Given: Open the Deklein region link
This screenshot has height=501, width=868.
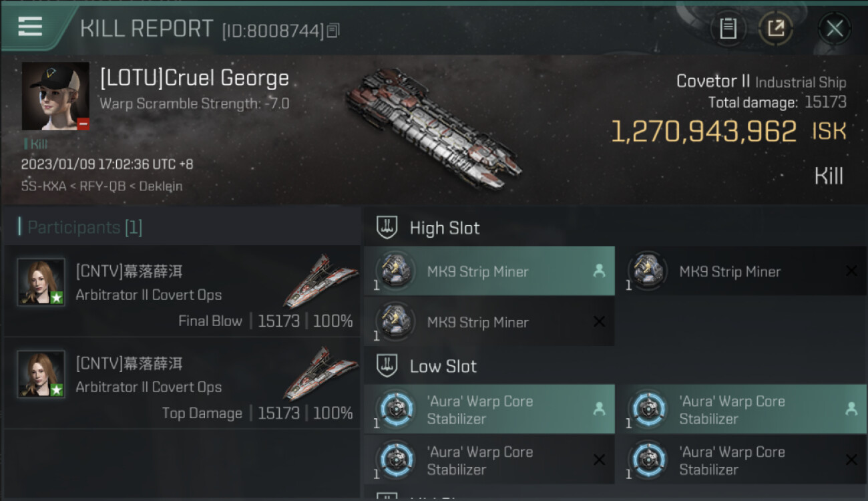Looking at the screenshot, I should click(160, 186).
